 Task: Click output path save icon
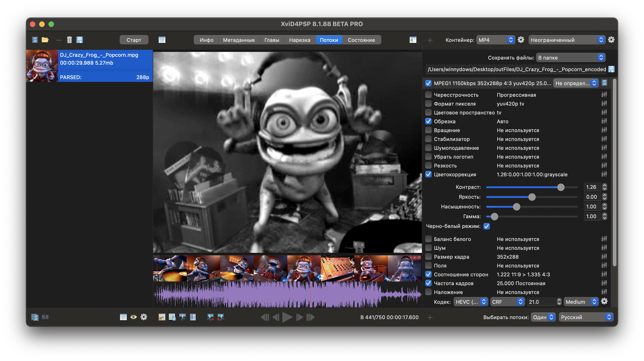[x=611, y=69]
